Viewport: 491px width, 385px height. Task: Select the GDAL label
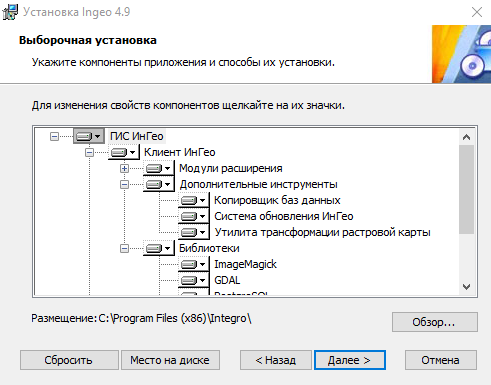tap(227, 280)
